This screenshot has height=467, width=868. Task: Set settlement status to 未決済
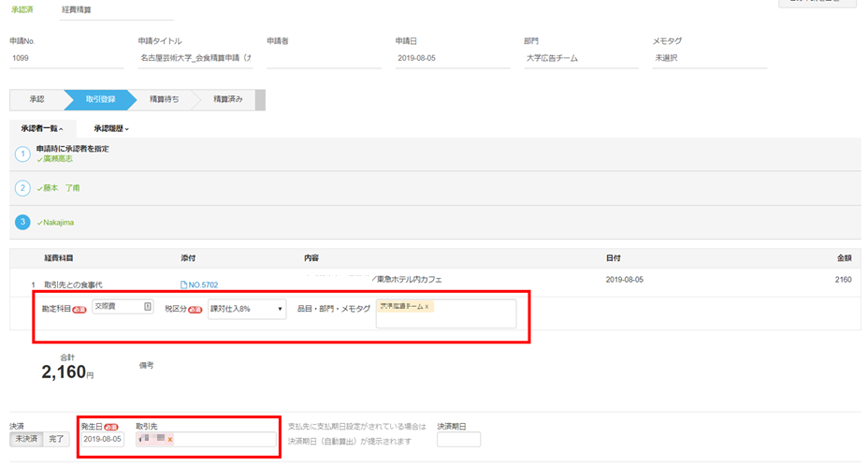tap(26, 439)
